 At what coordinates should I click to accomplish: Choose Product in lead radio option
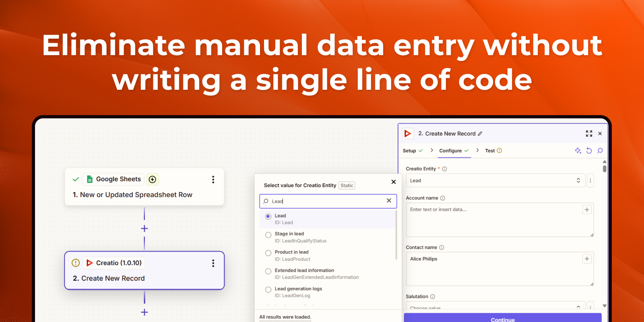pos(268,253)
